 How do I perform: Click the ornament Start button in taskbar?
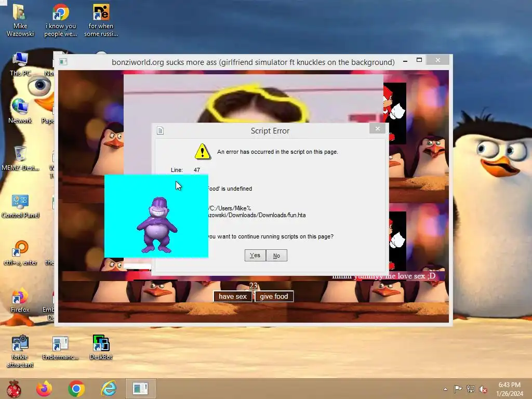point(14,389)
